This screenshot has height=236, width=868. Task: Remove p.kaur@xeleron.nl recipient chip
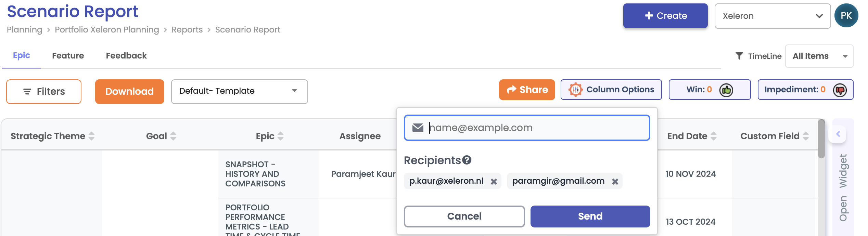coord(494,182)
